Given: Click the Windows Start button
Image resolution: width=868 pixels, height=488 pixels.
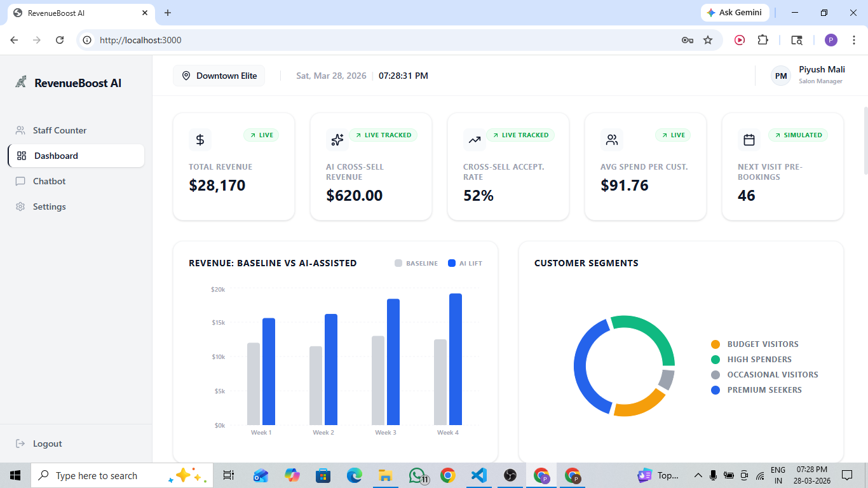Looking at the screenshot, I should (15, 475).
